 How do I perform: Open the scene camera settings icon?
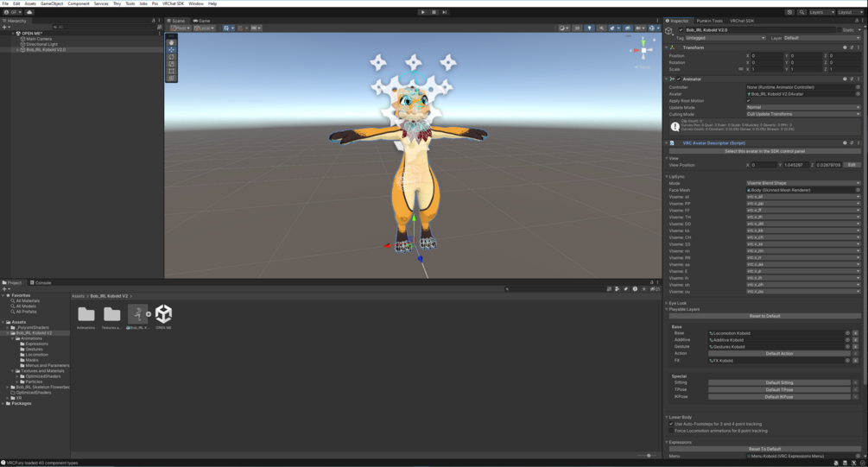click(639, 28)
